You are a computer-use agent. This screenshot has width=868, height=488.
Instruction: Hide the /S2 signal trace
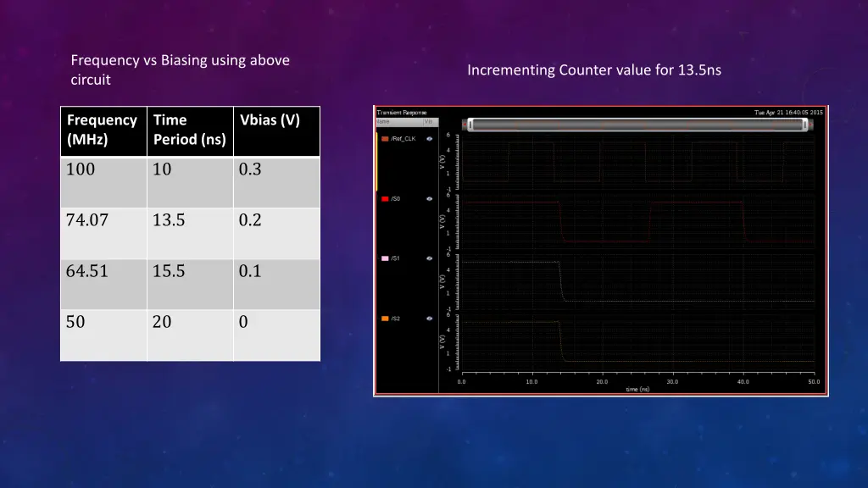(429, 319)
